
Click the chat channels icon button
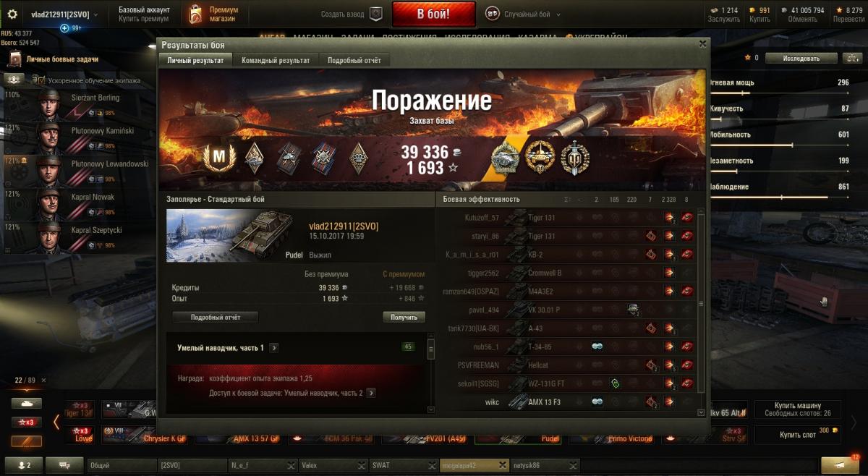point(64,465)
